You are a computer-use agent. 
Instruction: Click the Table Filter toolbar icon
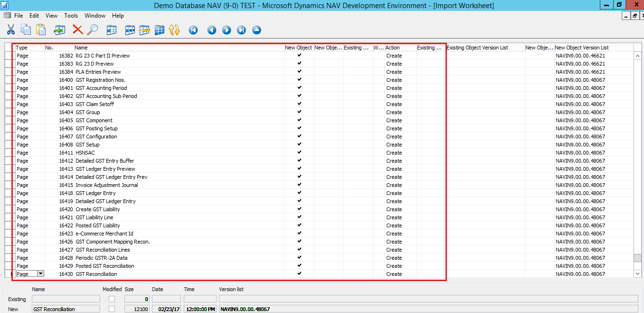pos(130,30)
